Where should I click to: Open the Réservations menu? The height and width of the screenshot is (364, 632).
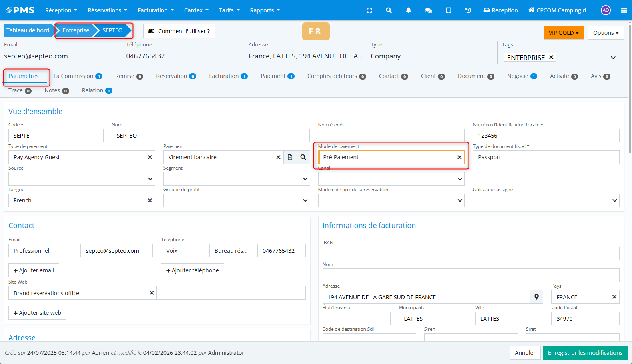coord(107,10)
